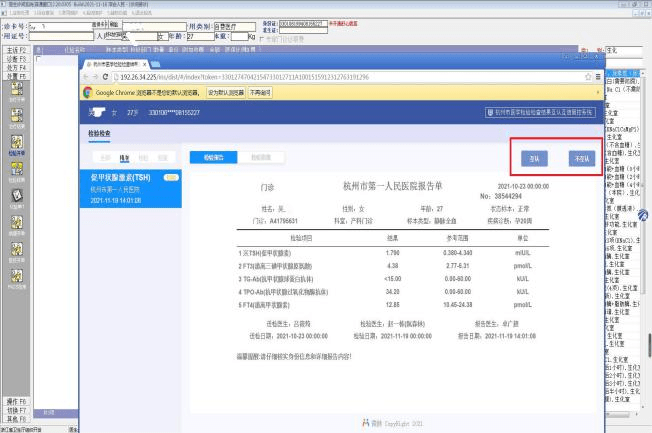Open the highlighted 检验开单 sidebar icon
The width and height of the screenshot is (652, 433).
point(17,142)
